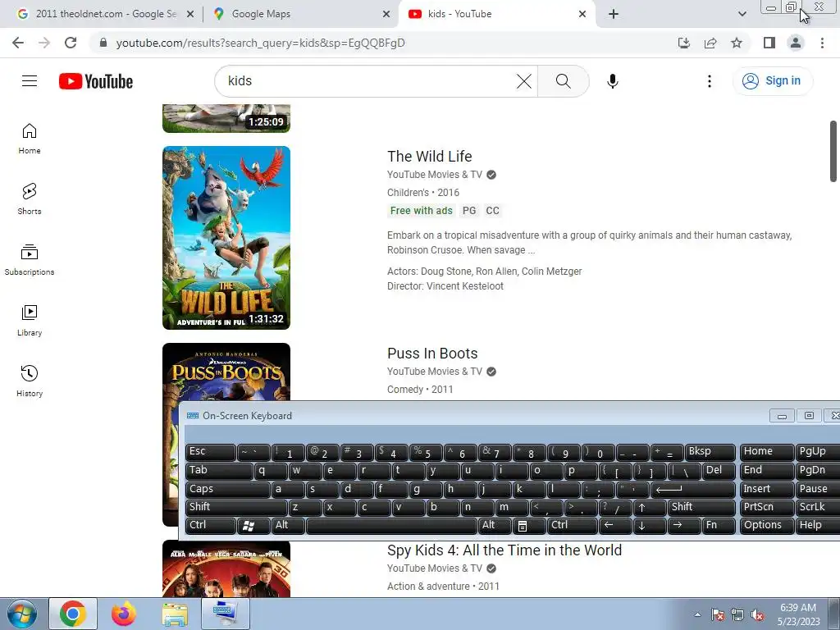Screen dimensions: 840x630
Task: Install page app via download icon in address bar
Action: point(684,43)
